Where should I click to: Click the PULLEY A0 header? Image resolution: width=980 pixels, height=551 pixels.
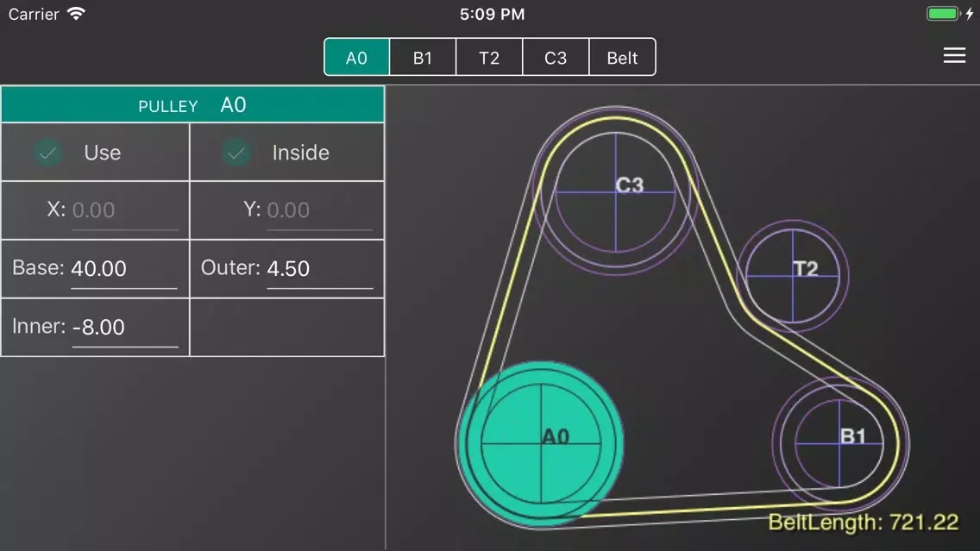(192, 105)
